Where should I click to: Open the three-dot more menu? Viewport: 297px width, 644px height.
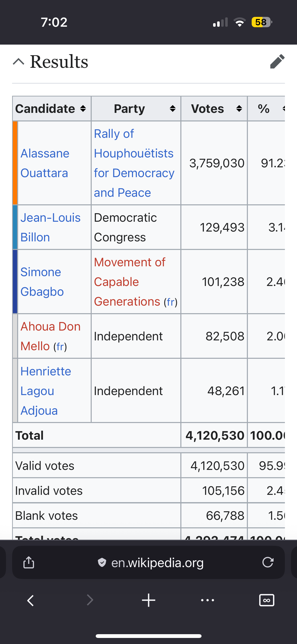208,600
